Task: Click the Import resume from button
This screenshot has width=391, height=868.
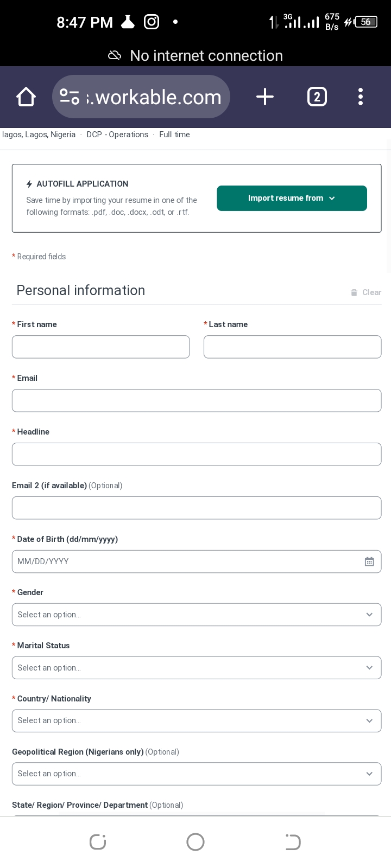Action: [x=292, y=198]
